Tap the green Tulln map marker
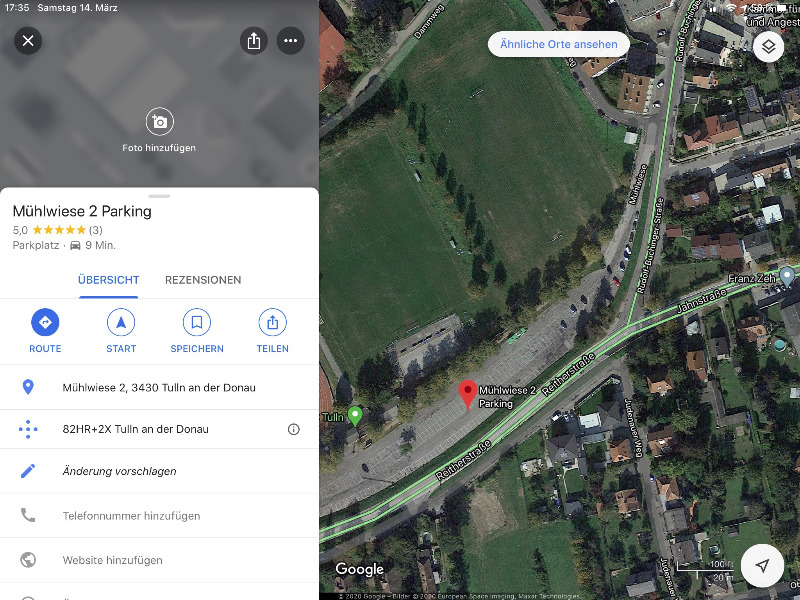Viewport: 800px width, 600px height. (355, 416)
